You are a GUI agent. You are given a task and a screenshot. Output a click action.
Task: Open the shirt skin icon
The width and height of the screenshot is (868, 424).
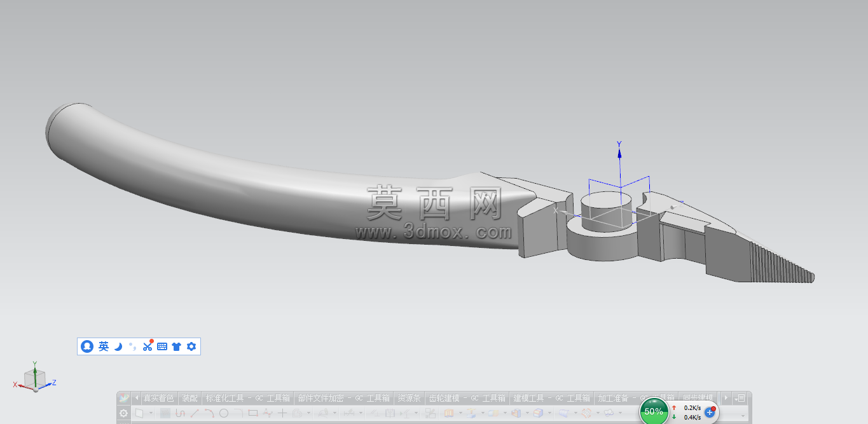(x=177, y=346)
